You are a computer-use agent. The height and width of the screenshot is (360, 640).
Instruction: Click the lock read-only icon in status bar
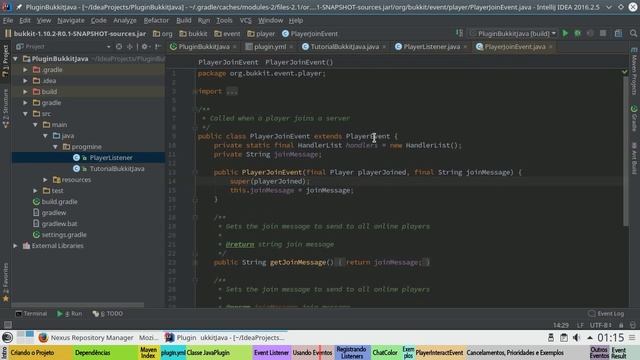click(x=621, y=325)
